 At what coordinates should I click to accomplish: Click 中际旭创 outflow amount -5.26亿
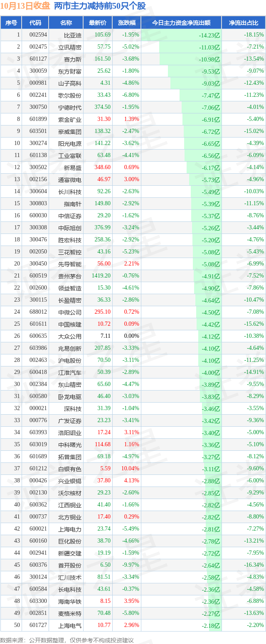pyautogui.click(x=211, y=228)
